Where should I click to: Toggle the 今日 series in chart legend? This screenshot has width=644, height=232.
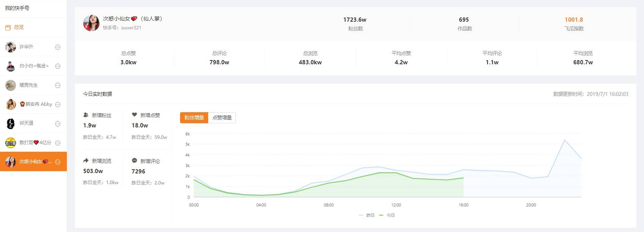pyautogui.click(x=387, y=215)
